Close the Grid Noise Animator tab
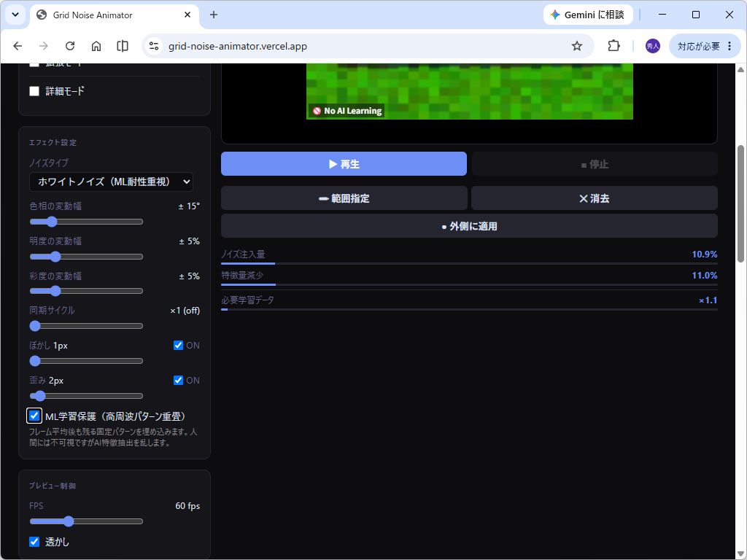The height and width of the screenshot is (560, 747). (x=187, y=15)
